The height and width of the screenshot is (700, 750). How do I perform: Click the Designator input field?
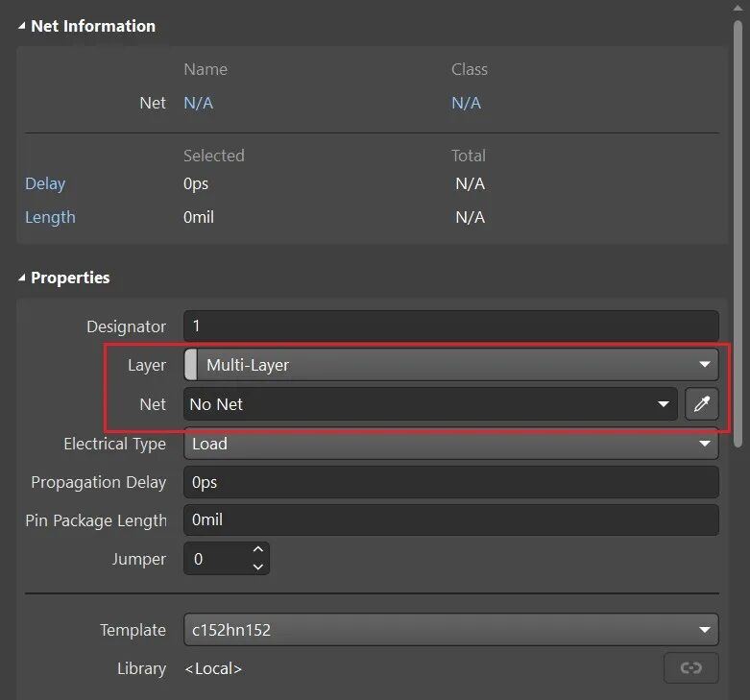(x=449, y=326)
